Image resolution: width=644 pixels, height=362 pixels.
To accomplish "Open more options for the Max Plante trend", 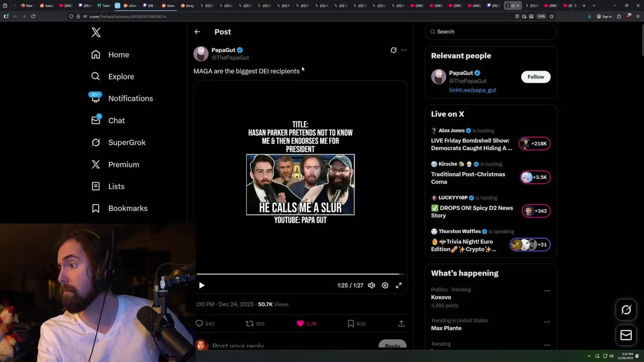I will coord(547,322).
